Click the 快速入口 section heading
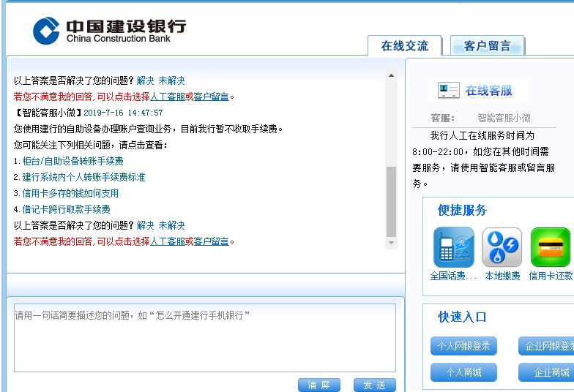Image resolution: width=574 pixels, height=392 pixels. (462, 317)
